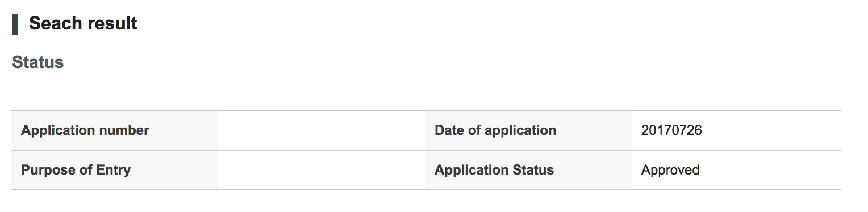Click the empty Application number value cell
Image resolution: width=868 pixels, height=212 pixels.
(322, 130)
